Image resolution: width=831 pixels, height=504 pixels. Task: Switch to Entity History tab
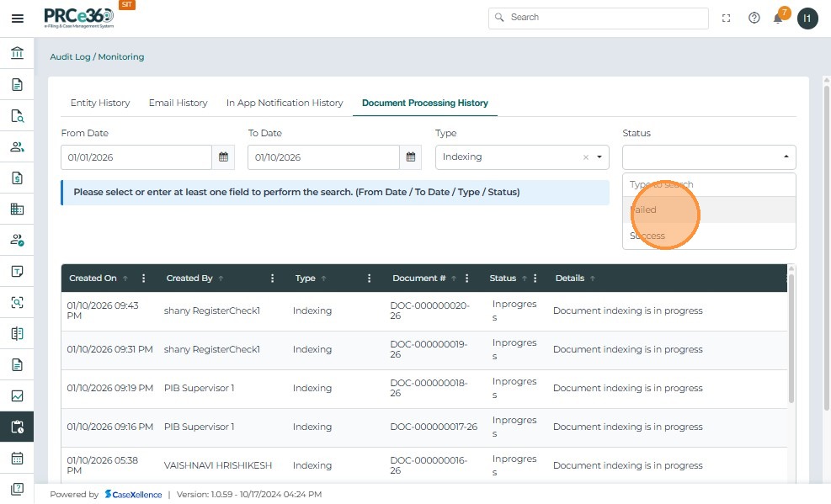(100, 103)
